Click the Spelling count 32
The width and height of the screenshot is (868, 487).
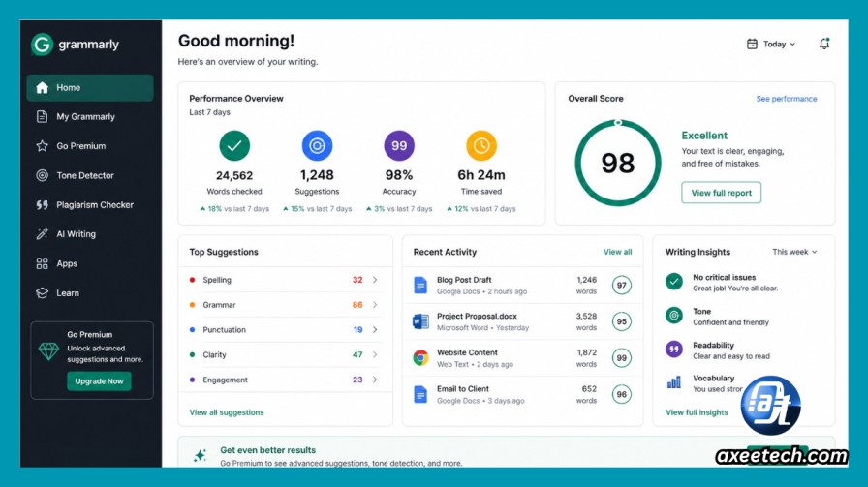357,280
